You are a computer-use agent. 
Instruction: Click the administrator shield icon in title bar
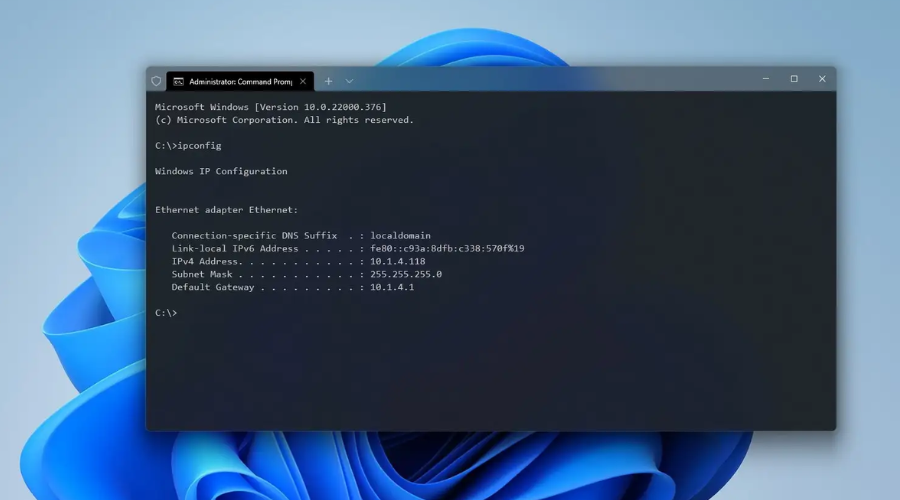point(156,82)
